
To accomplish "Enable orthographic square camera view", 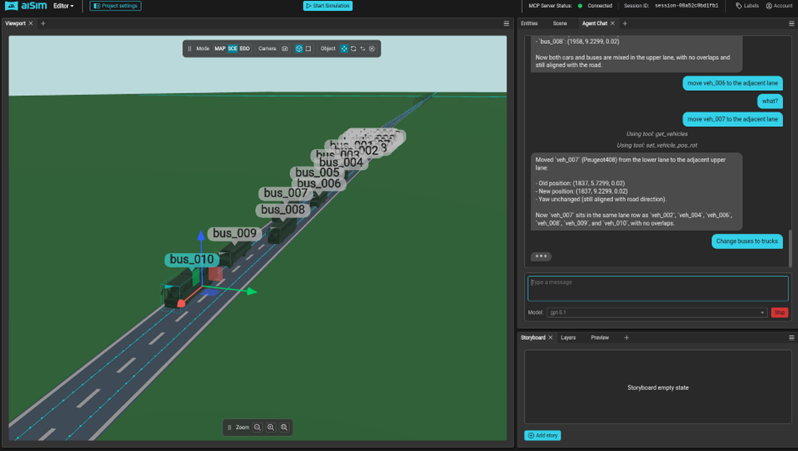I will pos(308,49).
